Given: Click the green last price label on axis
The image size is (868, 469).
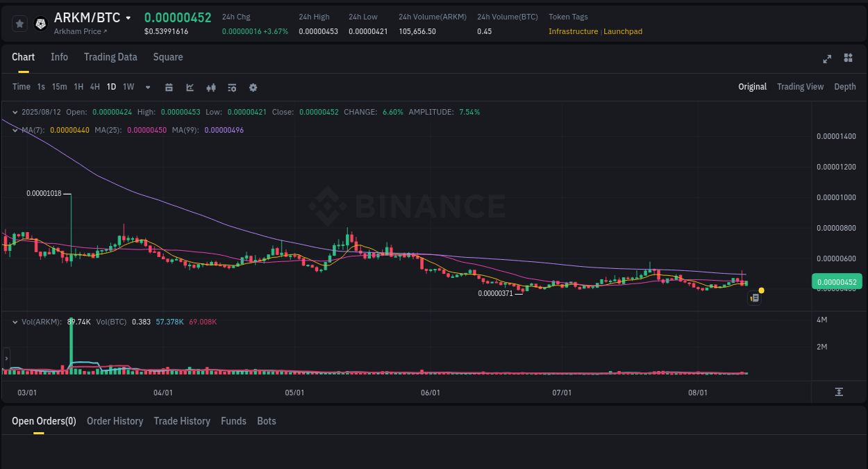Looking at the screenshot, I should click(x=836, y=281).
